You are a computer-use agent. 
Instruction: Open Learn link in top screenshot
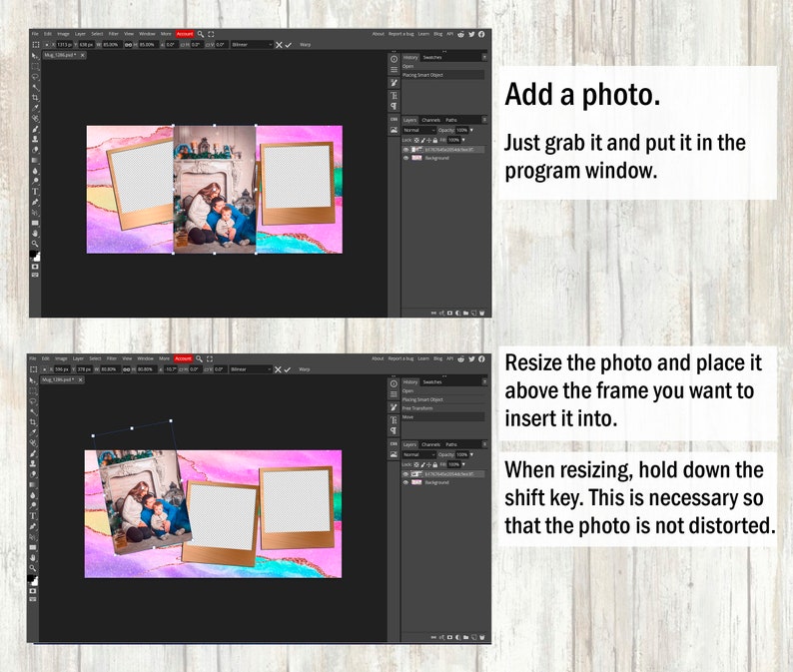[423, 34]
